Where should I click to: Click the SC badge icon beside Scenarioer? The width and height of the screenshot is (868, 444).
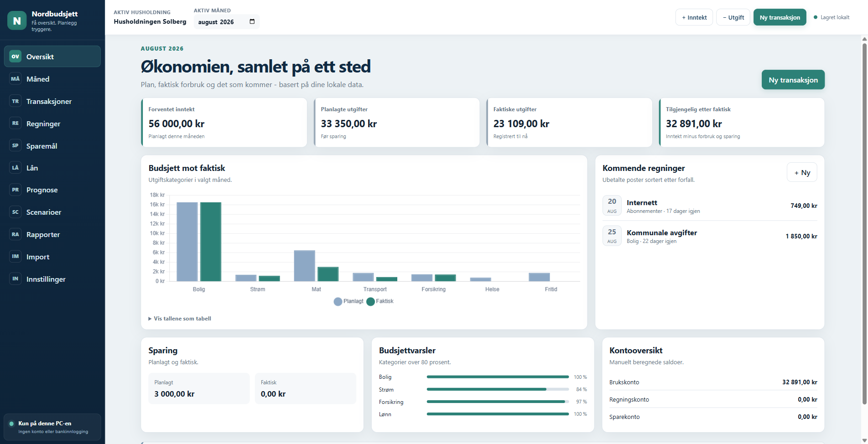16,212
